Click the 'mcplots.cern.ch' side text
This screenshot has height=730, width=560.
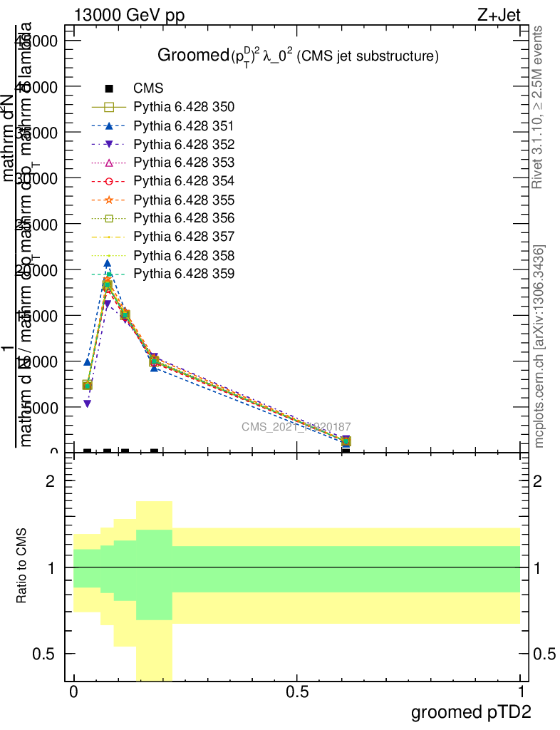(x=538, y=346)
